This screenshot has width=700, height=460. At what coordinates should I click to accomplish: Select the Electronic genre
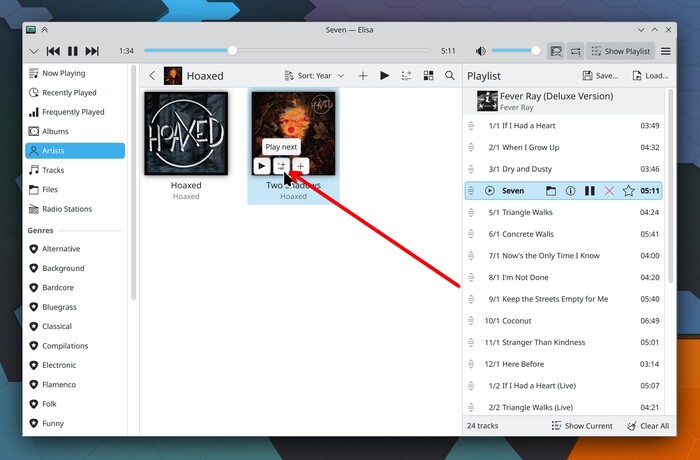click(75, 365)
